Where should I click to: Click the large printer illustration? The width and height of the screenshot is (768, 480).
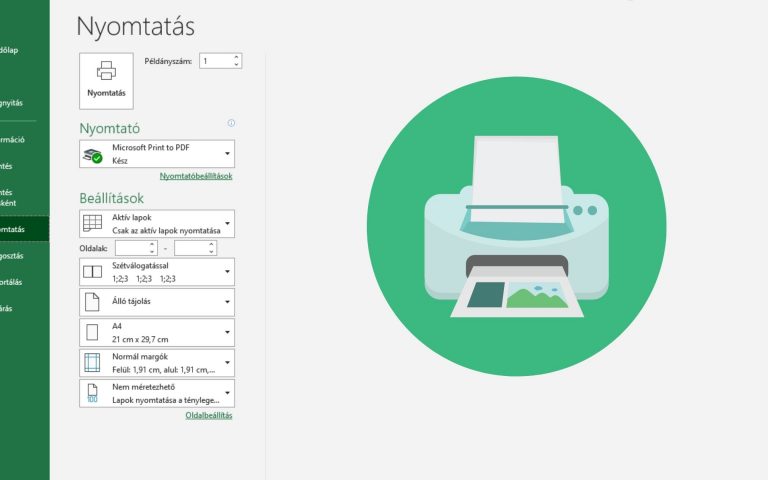pyautogui.click(x=517, y=227)
